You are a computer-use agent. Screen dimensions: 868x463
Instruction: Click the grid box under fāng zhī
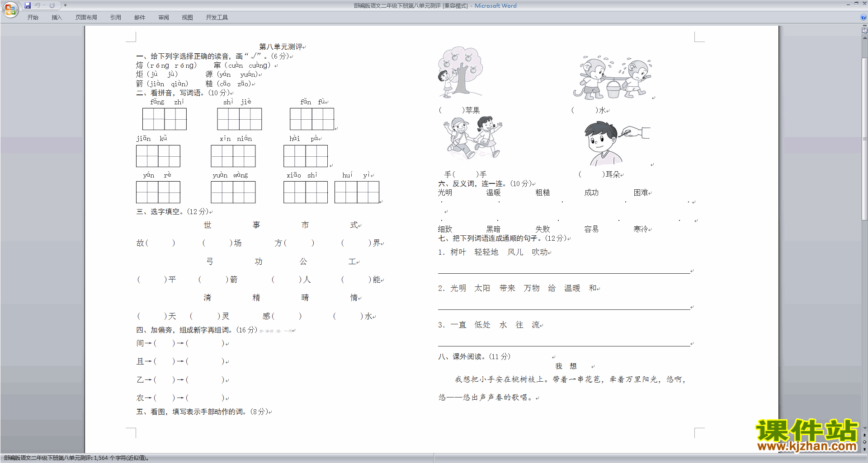[165, 119]
